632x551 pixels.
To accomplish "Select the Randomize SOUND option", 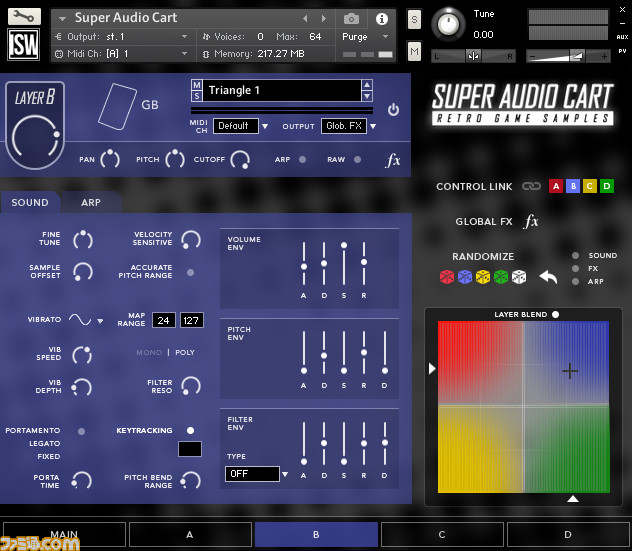I will tap(576, 256).
